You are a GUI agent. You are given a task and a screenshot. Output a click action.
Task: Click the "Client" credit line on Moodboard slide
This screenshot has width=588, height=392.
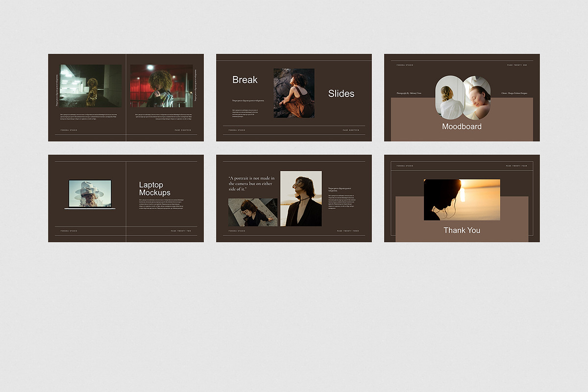point(514,93)
